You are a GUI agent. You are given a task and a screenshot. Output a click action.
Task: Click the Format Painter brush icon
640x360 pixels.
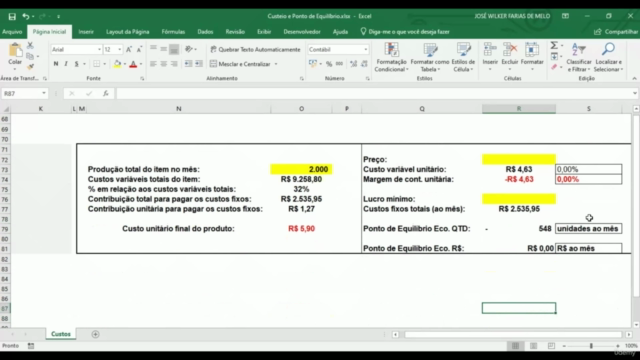pos(30,66)
